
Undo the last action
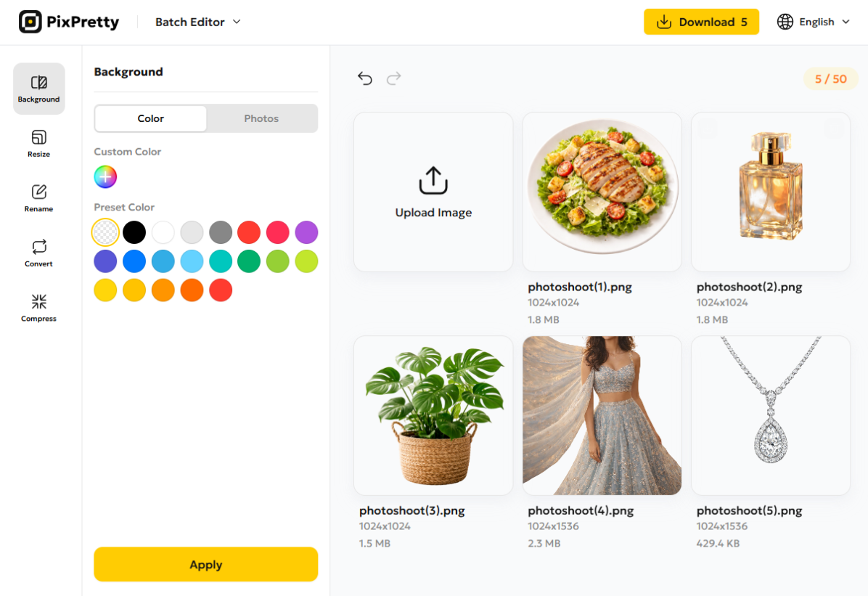click(x=365, y=78)
